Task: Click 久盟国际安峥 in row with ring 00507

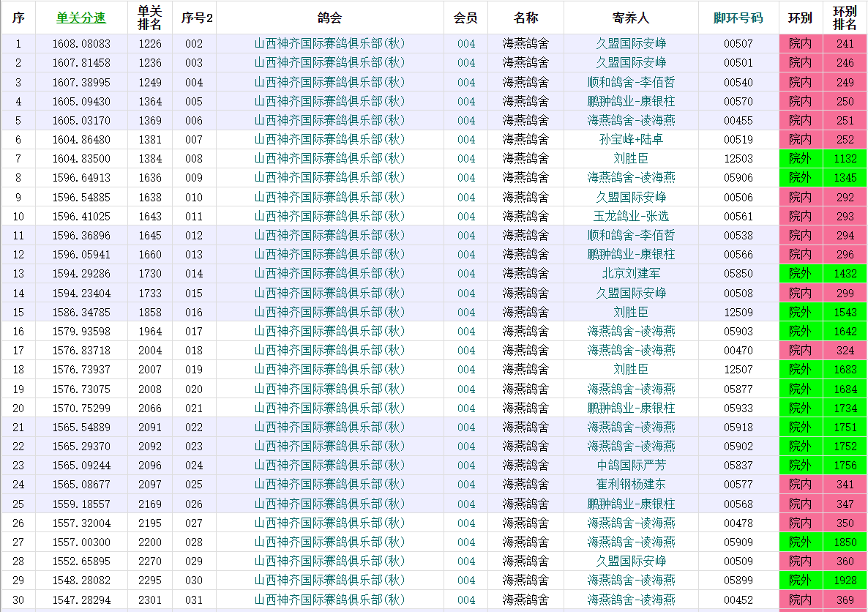Action: 631,44
